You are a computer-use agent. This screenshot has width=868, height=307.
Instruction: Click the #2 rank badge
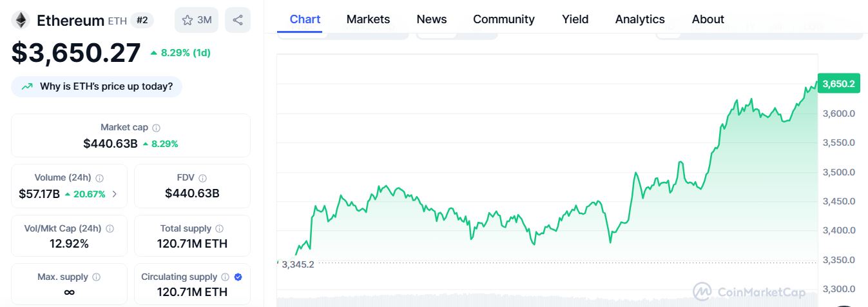(x=142, y=20)
